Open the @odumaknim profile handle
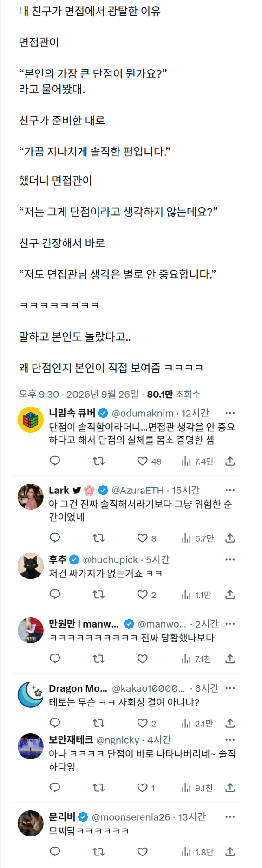Screen dimensions: 262x868 (143, 413)
